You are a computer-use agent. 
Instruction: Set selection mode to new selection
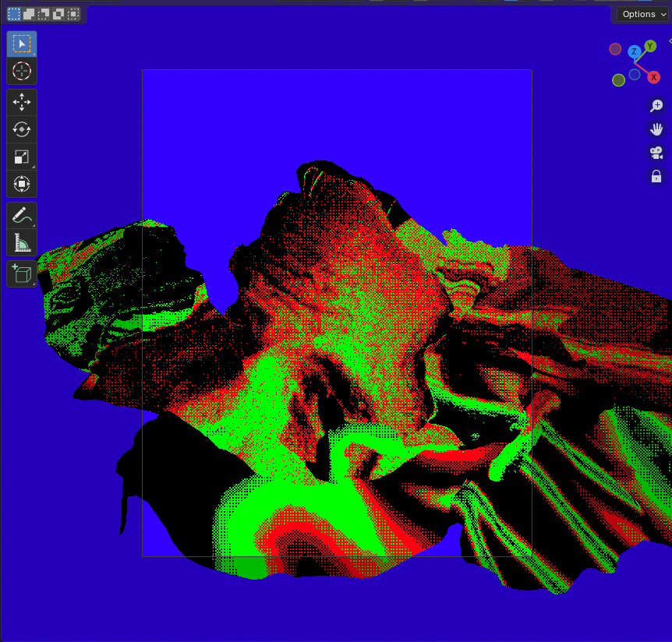click(14, 15)
